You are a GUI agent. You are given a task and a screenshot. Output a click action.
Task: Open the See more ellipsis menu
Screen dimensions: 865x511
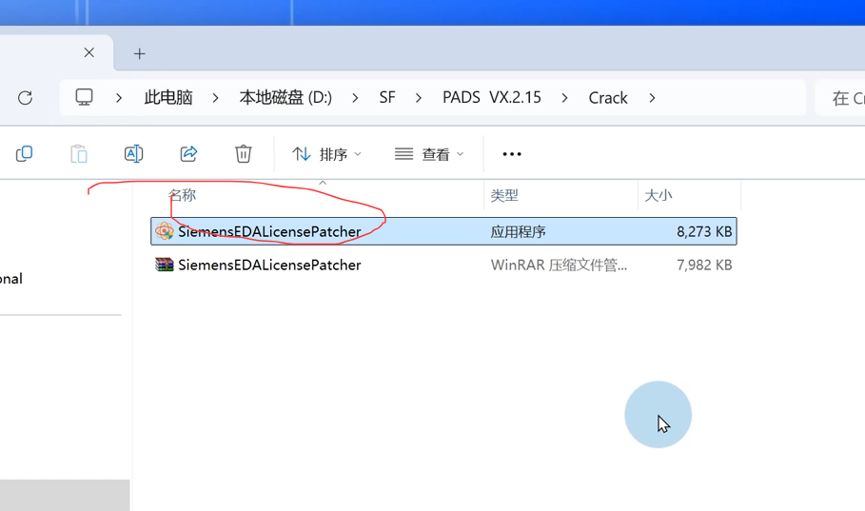[x=511, y=154]
